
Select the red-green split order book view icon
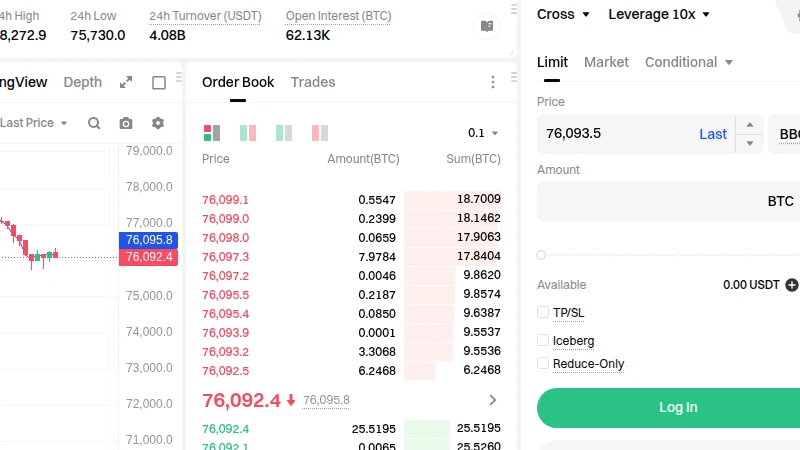tap(248, 133)
